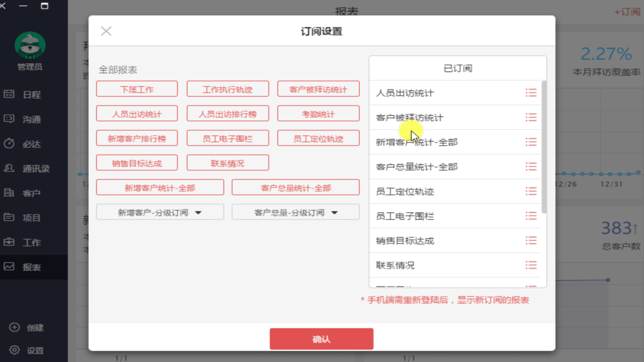Click the reorder icon beside 销售目标达成

[531, 240]
